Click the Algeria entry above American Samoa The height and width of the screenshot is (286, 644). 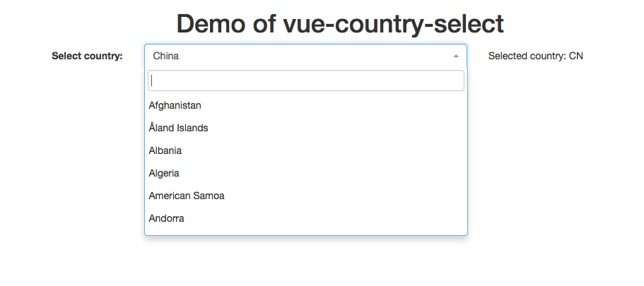[x=164, y=173]
